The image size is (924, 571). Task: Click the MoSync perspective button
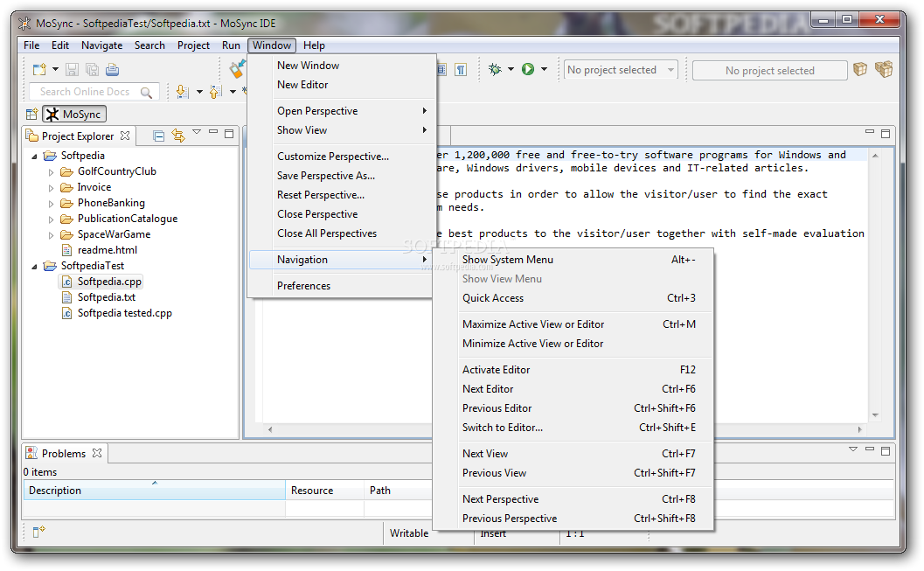pos(74,114)
